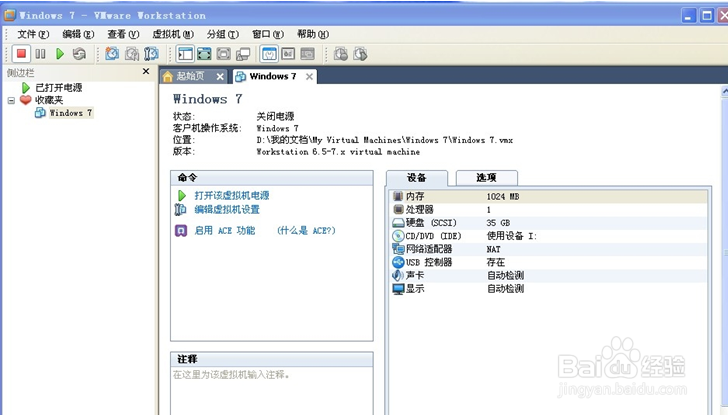Click the Suspend (pause) toolbar button

(40, 54)
